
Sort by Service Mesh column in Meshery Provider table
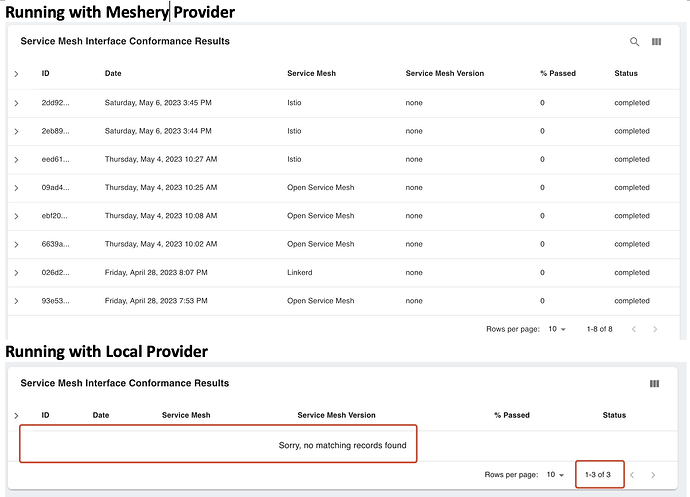click(x=311, y=73)
